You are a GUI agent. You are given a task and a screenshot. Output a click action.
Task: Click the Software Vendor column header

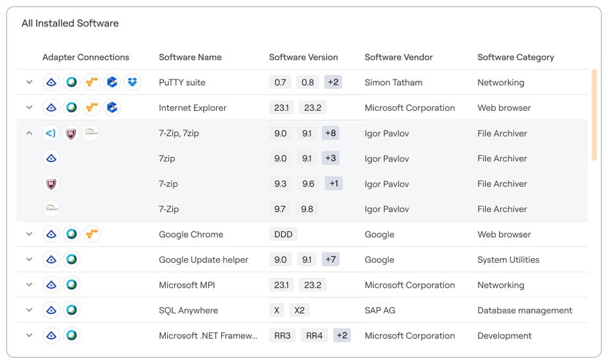398,57
